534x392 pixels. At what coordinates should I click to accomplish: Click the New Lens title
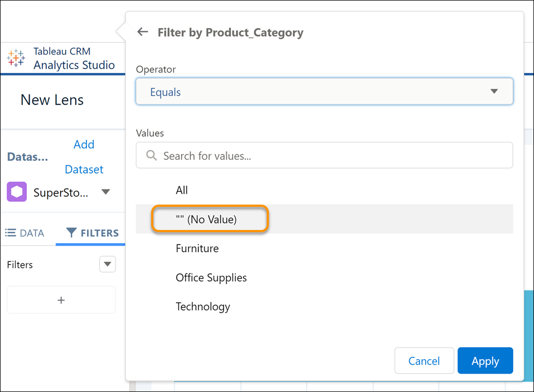(52, 100)
